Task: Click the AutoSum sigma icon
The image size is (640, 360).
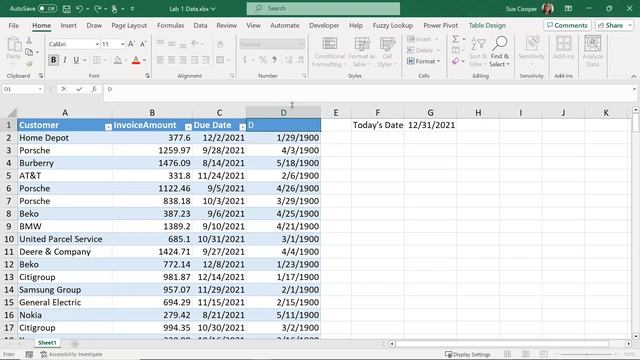Action: tap(456, 39)
